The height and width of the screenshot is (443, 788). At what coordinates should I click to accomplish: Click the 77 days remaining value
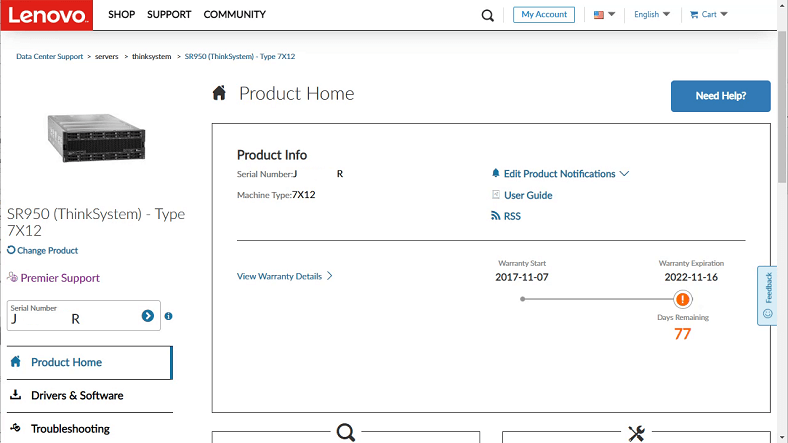click(682, 334)
